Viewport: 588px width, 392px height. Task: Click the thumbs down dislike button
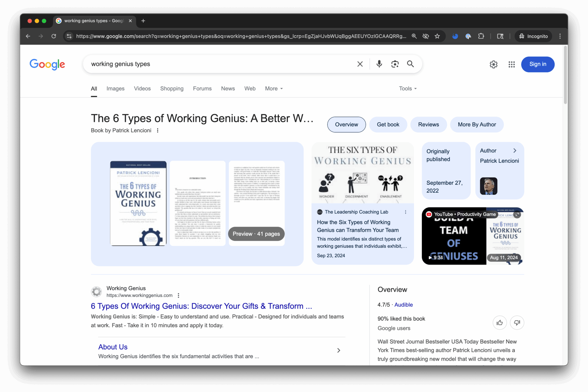click(x=517, y=323)
